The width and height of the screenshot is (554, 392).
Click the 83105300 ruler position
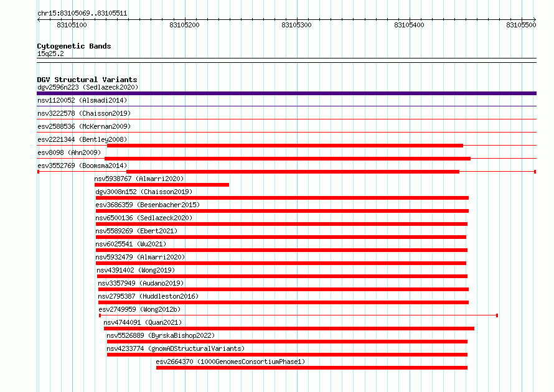[296, 25]
